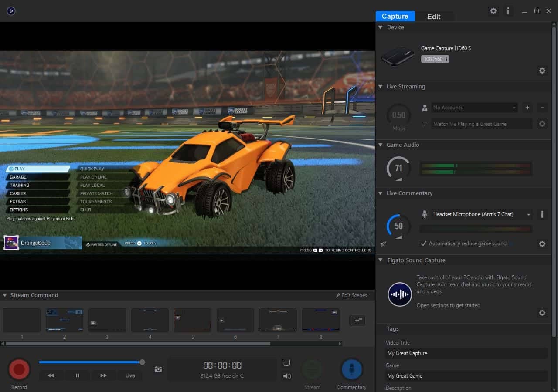The width and height of the screenshot is (558, 392).
Task: Click the muted mic icon under commentary dial
Action: [383, 244]
